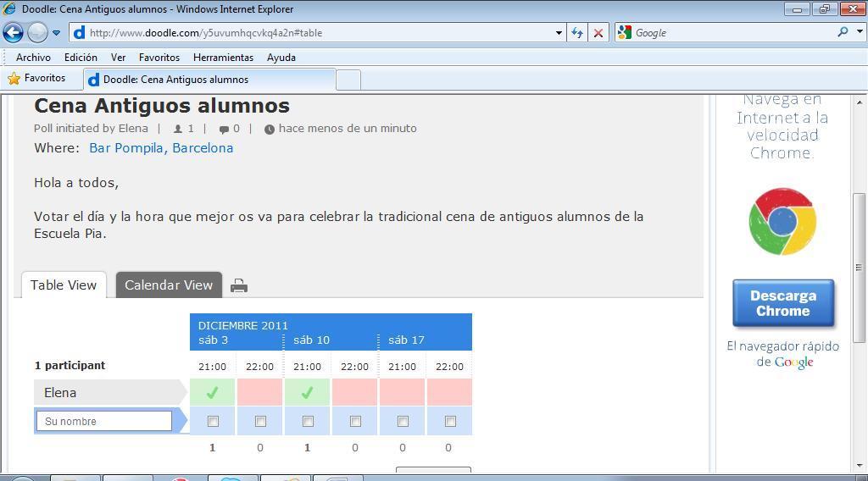This screenshot has height=481, width=868.
Task: Click the Forward navigation arrow button
Action: pos(37,33)
